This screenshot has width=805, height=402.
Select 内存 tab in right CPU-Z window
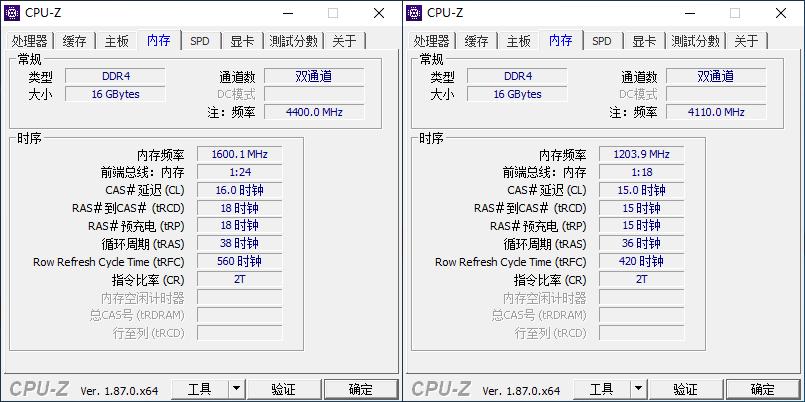561,40
